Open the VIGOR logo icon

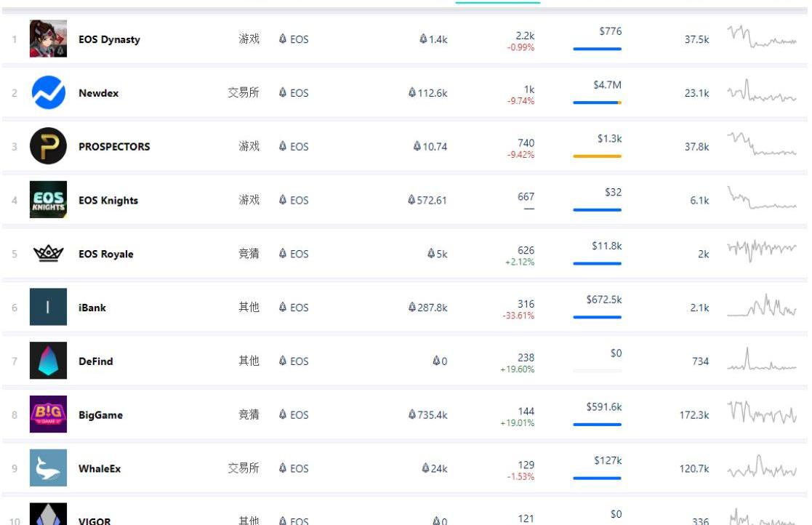(48, 514)
